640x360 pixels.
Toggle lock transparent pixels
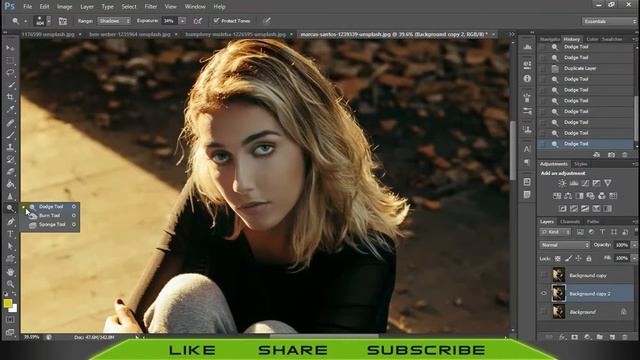pyautogui.click(x=558, y=258)
